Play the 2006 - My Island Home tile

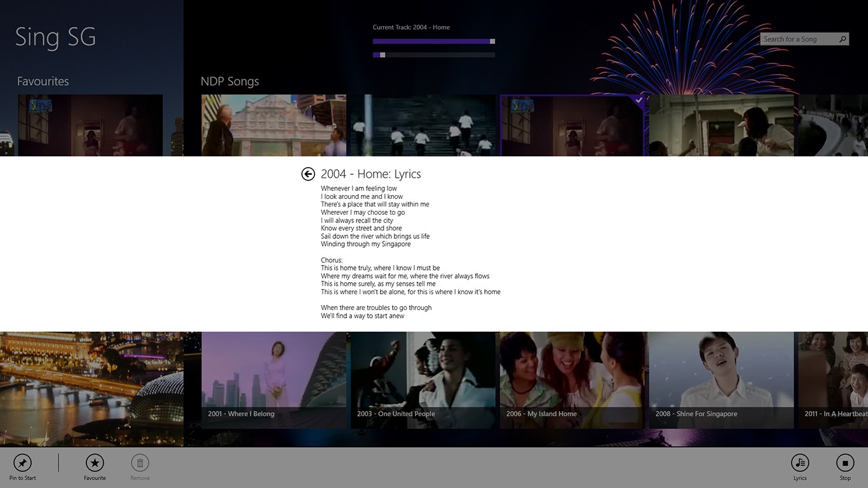[573, 380]
